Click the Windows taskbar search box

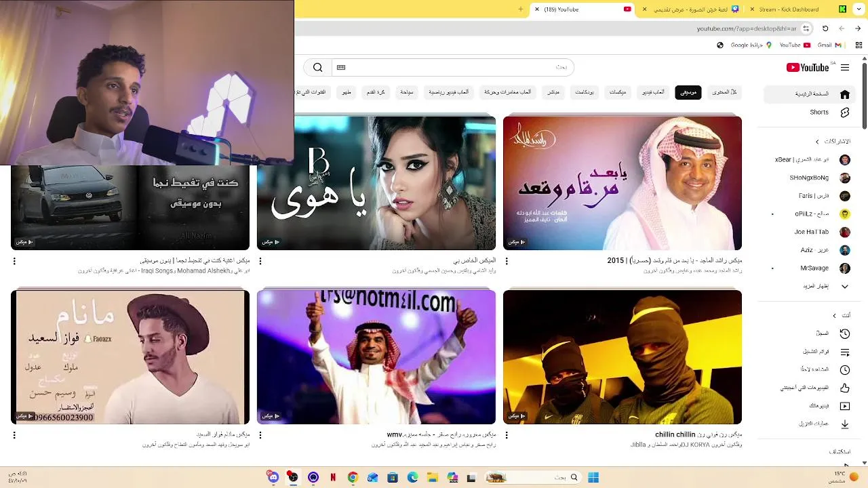pyautogui.click(x=534, y=477)
